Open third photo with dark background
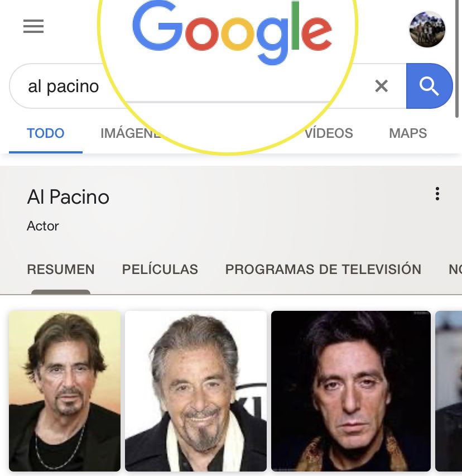 (x=350, y=391)
